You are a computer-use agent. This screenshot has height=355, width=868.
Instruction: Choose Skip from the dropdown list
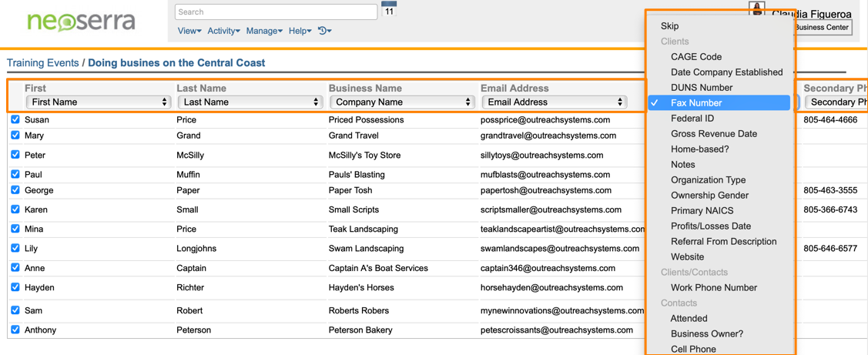(x=670, y=26)
